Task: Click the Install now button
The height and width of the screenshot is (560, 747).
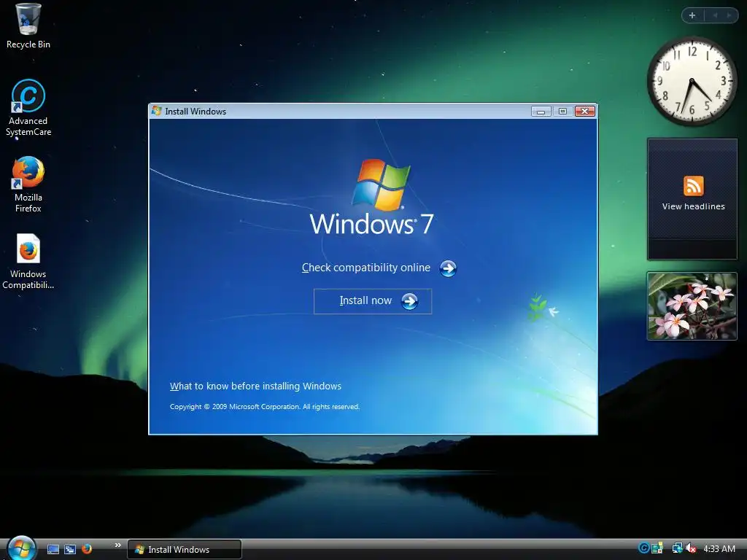Action: (x=373, y=301)
